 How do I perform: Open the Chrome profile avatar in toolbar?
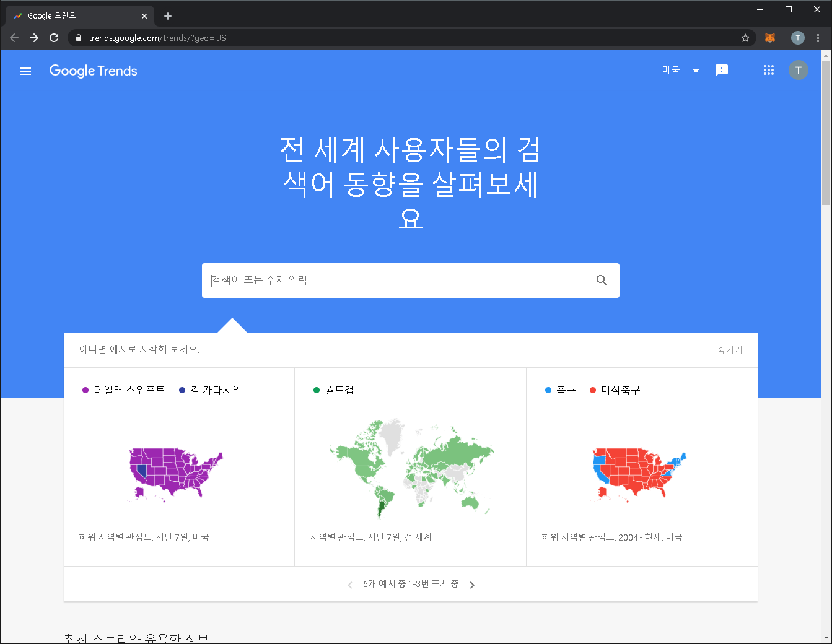(x=798, y=38)
